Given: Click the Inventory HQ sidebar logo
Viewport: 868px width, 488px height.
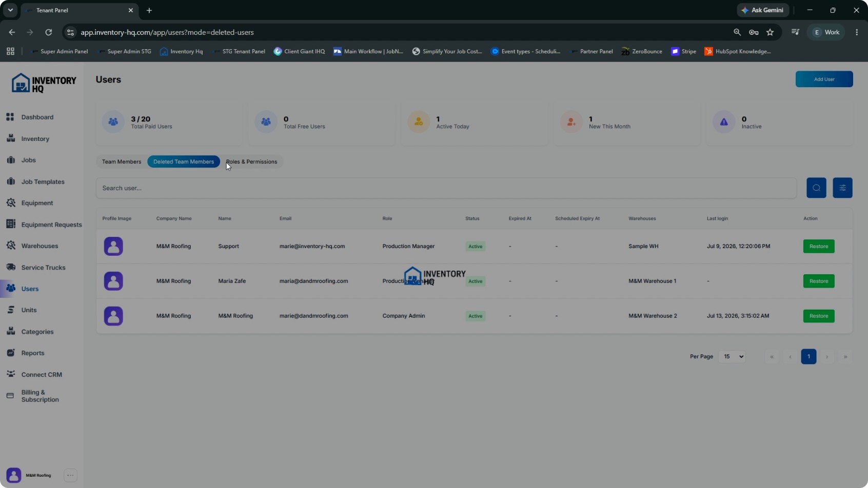Looking at the screenshot, I should 44,83.
